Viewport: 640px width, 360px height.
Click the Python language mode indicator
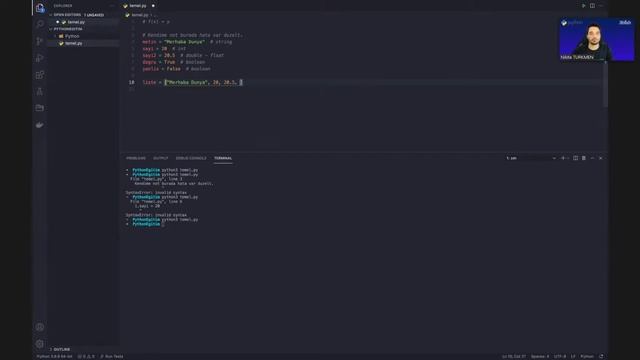pyautogui.click(x=587, y=356)
